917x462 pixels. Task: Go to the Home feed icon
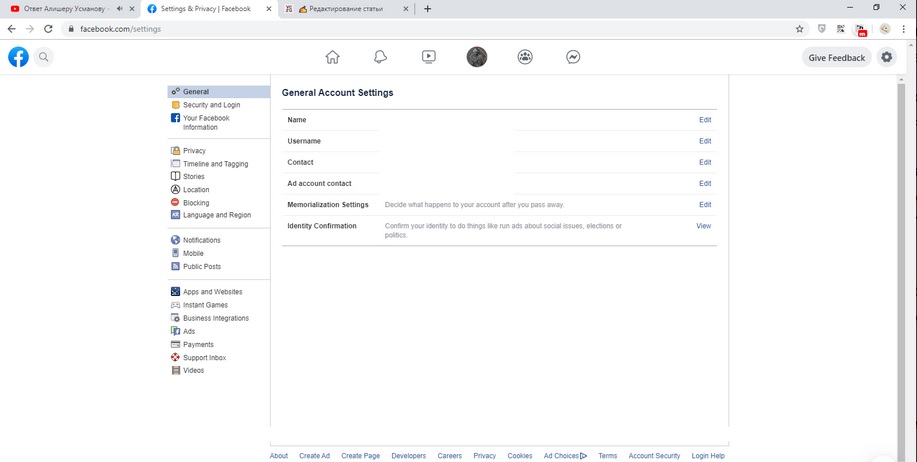pyautogui.click(x=332, y=57)
